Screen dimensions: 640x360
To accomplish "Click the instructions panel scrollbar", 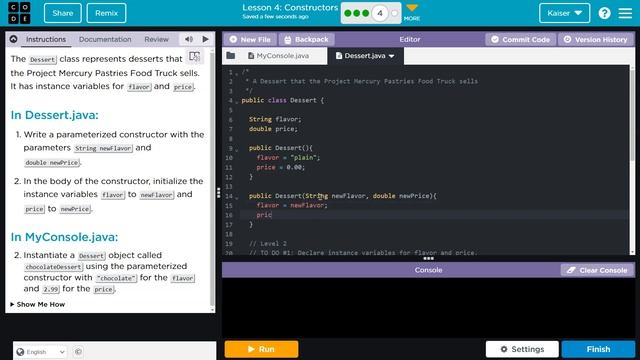I will 212,180.
